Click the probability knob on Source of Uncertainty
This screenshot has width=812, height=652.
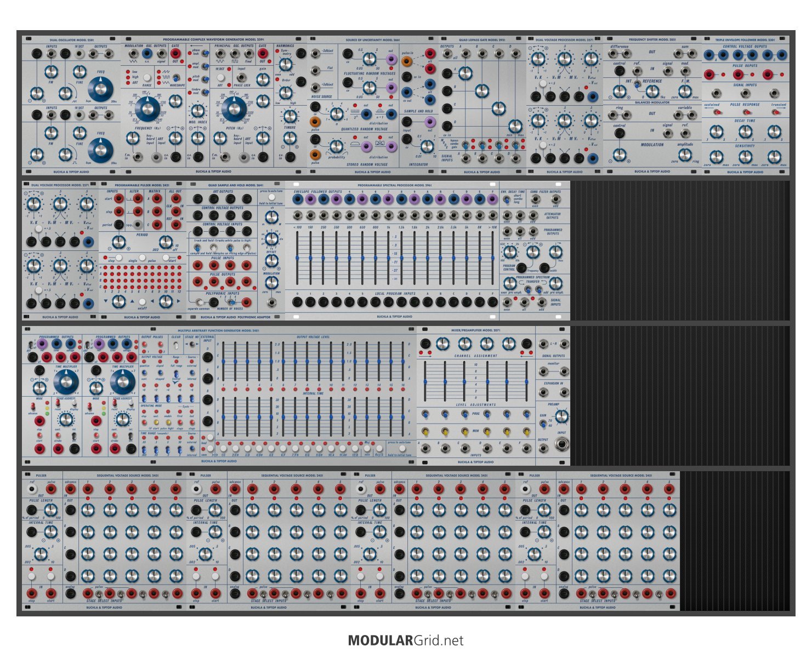point(337,146)
